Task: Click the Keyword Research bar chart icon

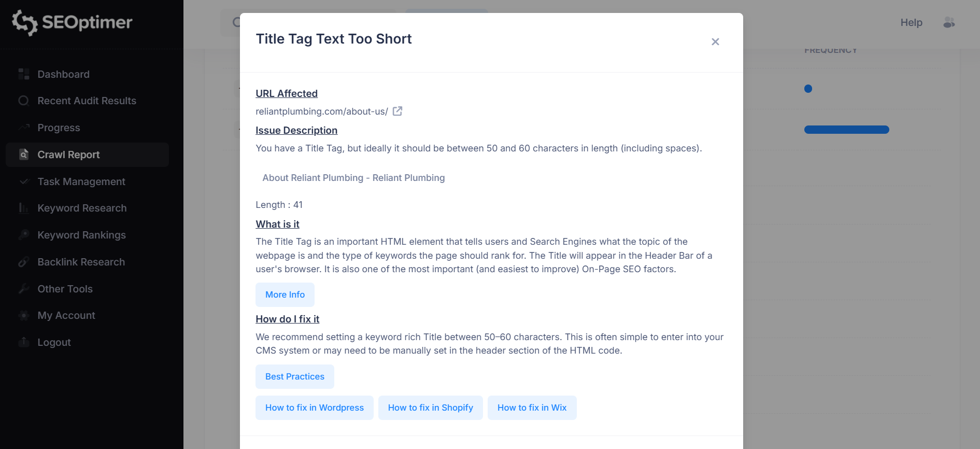Action: [24, 208]
